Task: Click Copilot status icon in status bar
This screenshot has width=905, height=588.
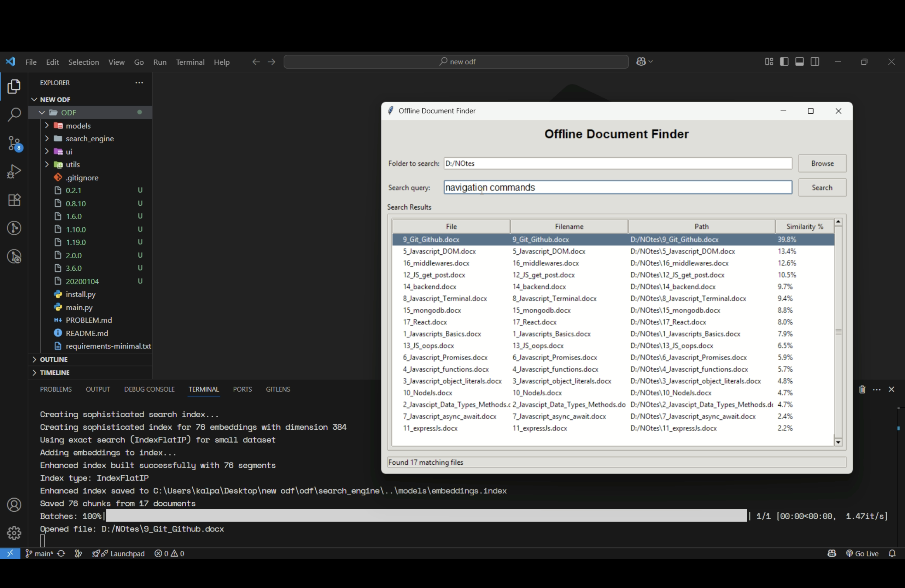Action: pos(831,553)
